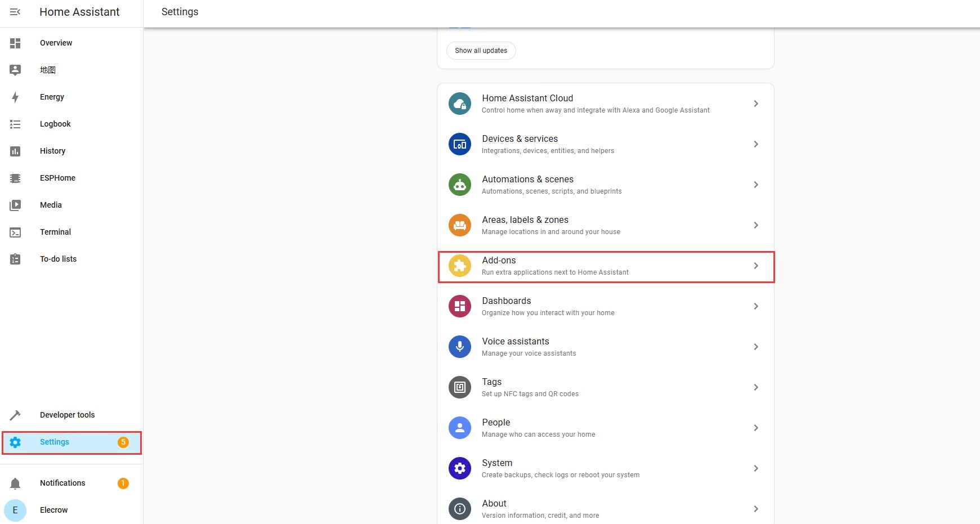Open the ESPHome sidebar item

click(x=71, y=178)
